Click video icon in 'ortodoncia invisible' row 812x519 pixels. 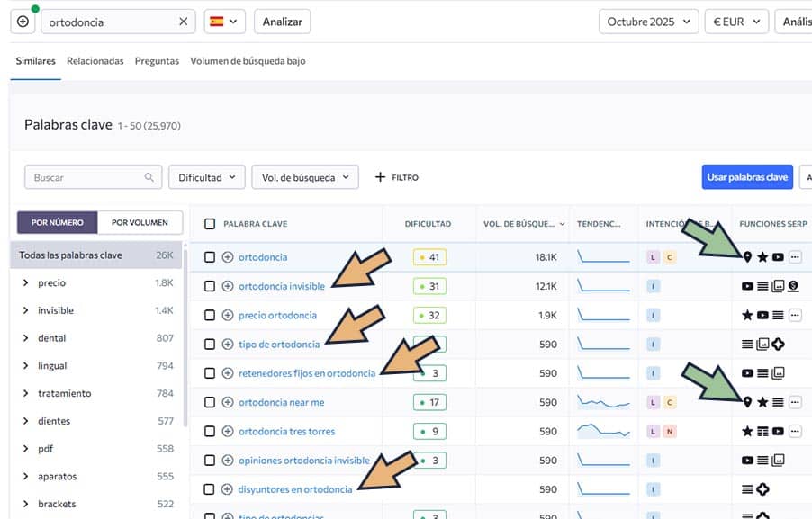coord(747,286)
